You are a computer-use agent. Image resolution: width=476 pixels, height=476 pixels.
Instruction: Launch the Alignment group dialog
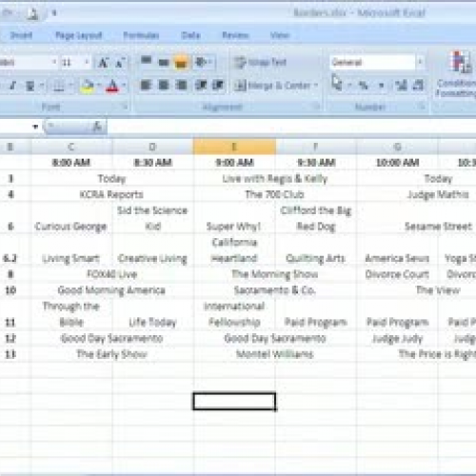point(316,107)
